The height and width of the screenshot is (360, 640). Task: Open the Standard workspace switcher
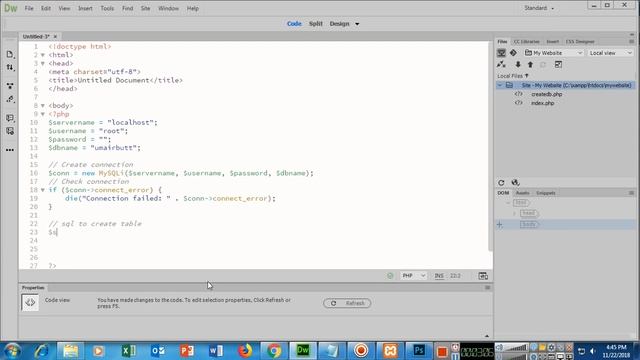point(539,8)
